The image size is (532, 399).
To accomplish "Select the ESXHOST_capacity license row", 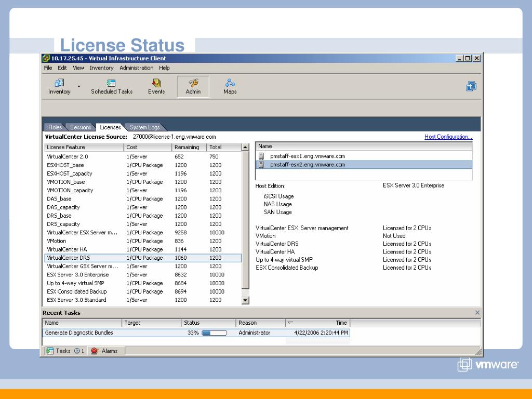I will (x=143, y=174).
